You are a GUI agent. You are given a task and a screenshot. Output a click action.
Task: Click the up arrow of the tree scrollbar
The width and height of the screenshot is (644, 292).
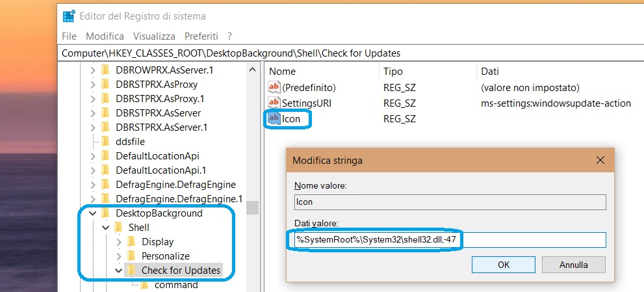pos(253,70)
